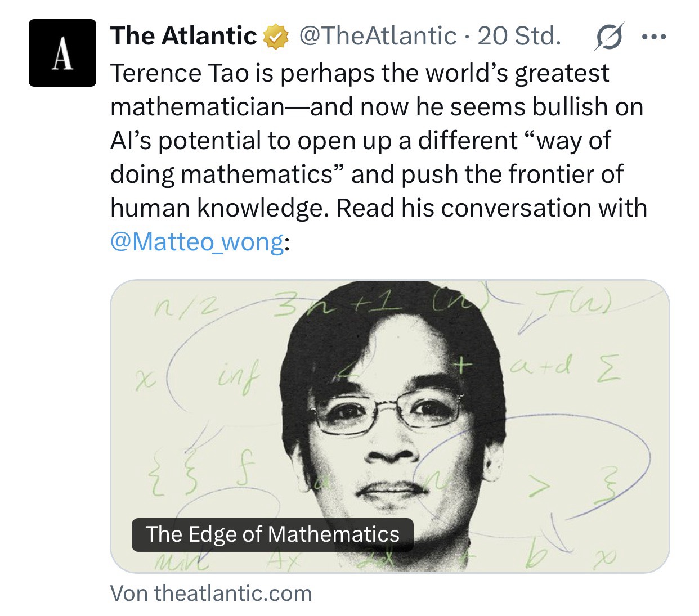Open the @TheAtlantic handle
Image resolution: width=699 pixels, height=616 pixels.
pyautogui.click(x=378, y=36)
